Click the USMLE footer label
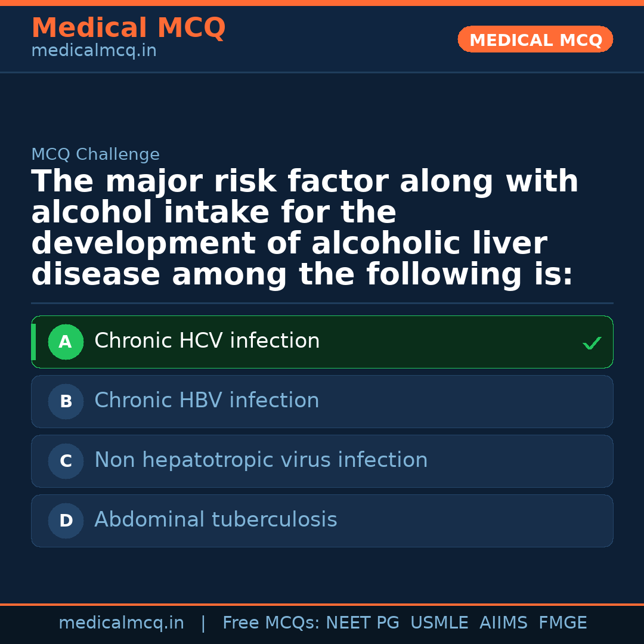This screenshot has width=644, height=644. click(439, 623)
